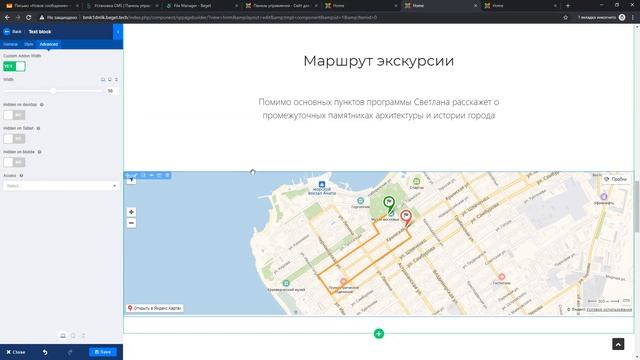The width and height of the screenshot is (640, 360).
Task: Open a new browser tab with plus
Action: (x=567, y=6)
